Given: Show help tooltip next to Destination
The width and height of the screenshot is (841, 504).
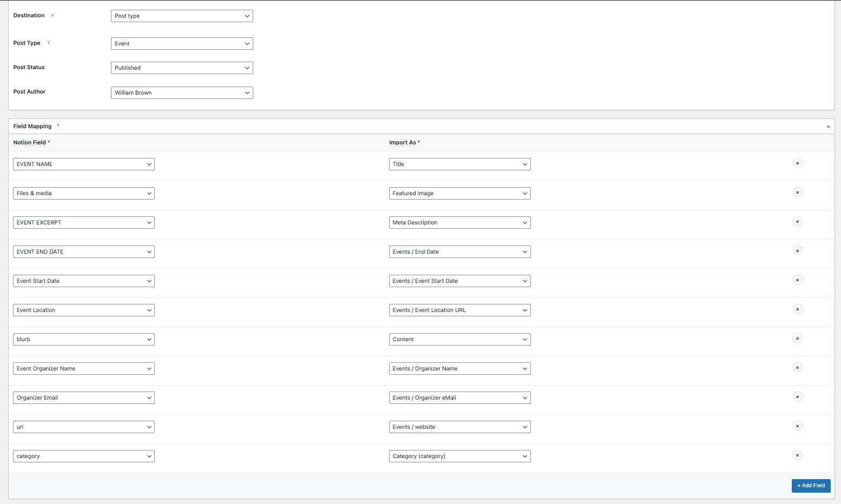Looking at the screenshot, I should point(52,16).
